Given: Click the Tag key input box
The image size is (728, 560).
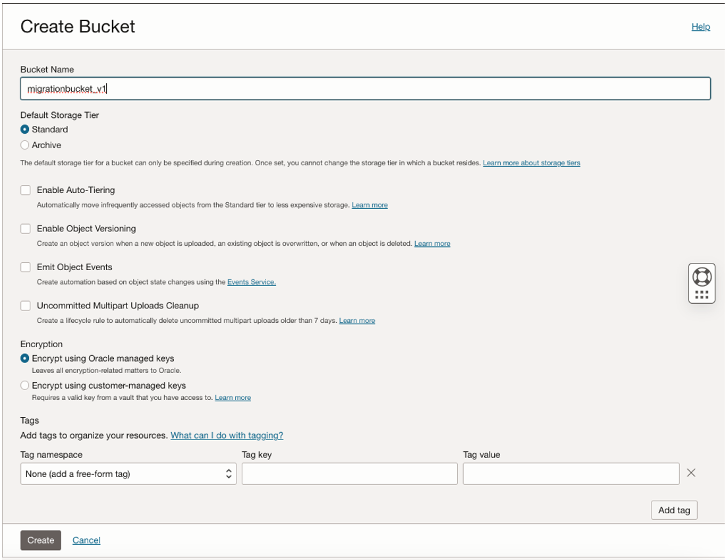Looking at the screenshot, I should [x=349, y=473].
